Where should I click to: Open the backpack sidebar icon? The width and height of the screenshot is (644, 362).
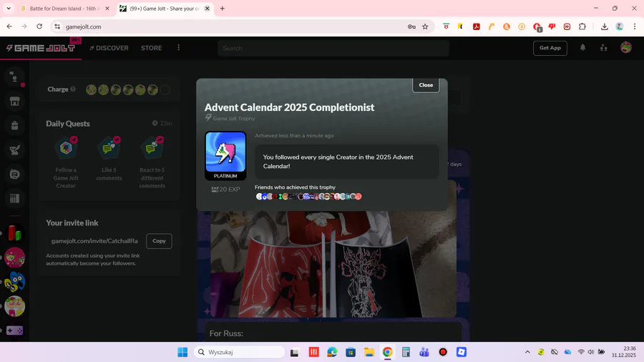[x=15, y=126]
